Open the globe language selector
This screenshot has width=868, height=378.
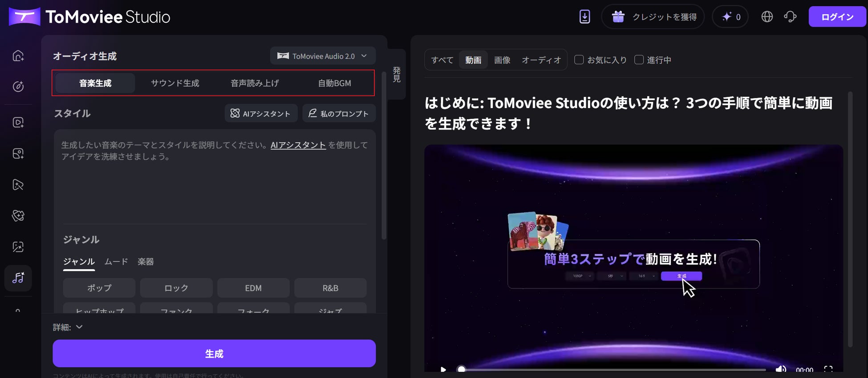(x=767, y=17)
